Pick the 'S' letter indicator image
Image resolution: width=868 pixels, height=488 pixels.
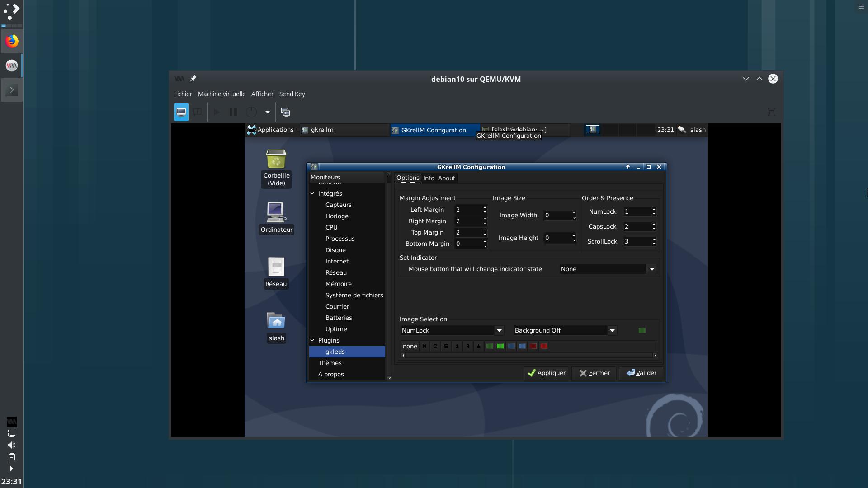(x=446, y=346)
